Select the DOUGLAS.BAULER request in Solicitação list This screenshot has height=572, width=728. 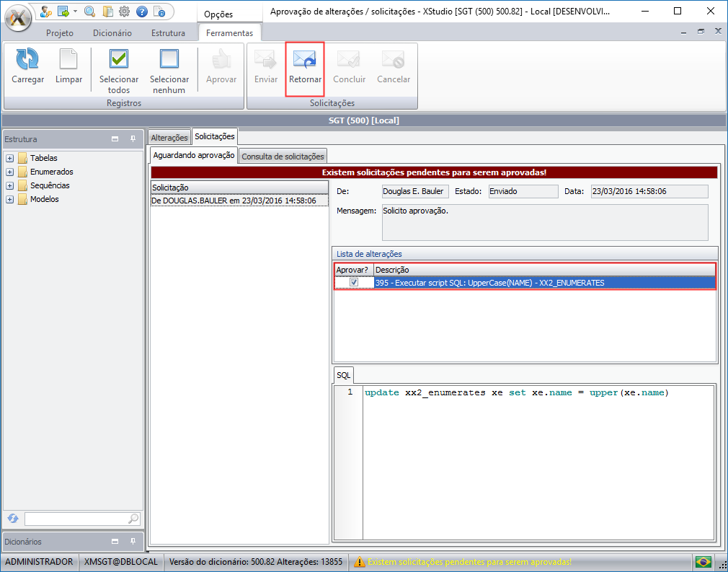(x=234, y=201)
